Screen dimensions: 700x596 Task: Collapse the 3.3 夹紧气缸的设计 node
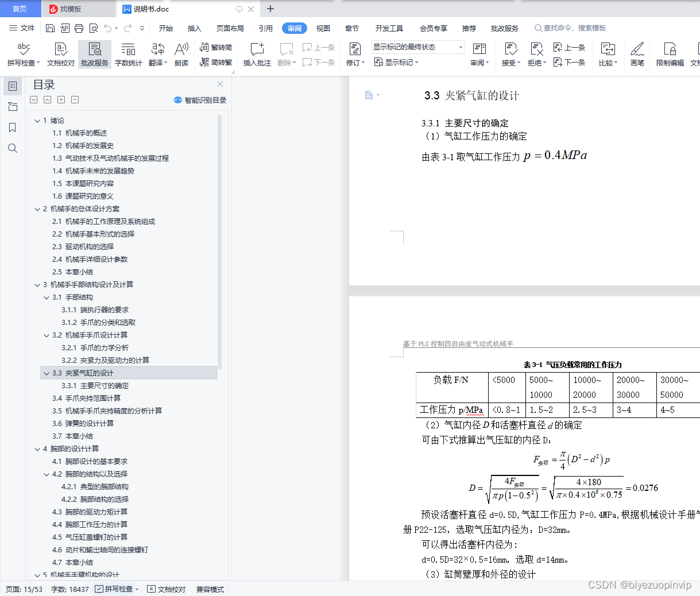47,373
